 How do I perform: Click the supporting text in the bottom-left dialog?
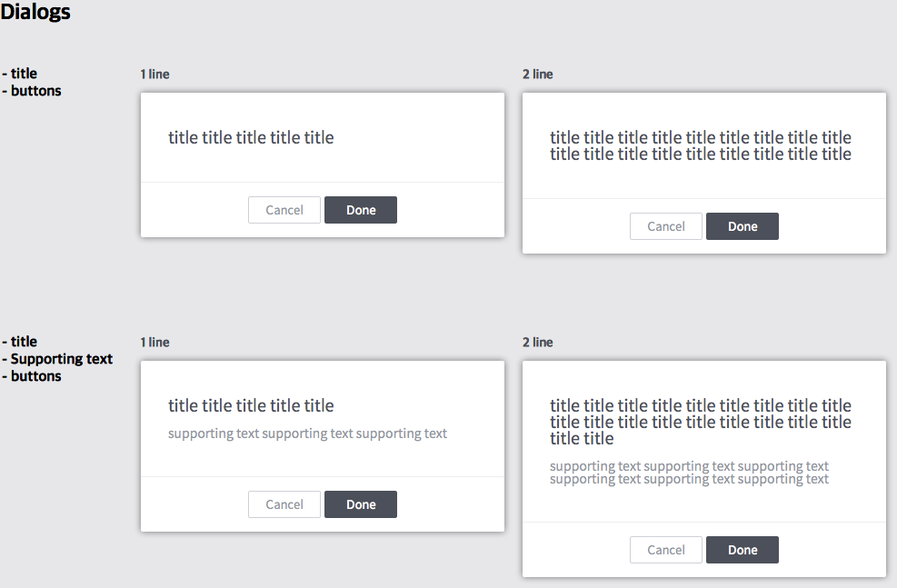[x=307, y=434]
